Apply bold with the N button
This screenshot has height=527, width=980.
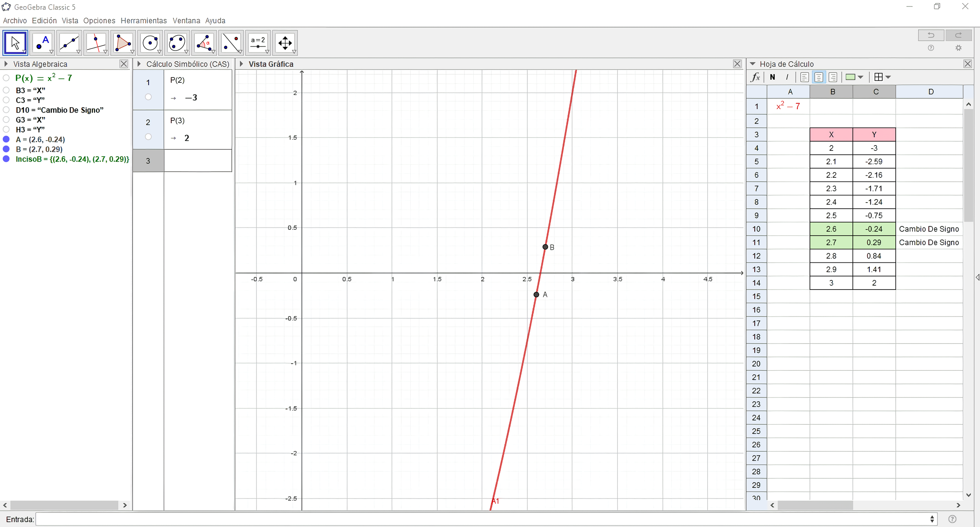(x=772, y=77)
